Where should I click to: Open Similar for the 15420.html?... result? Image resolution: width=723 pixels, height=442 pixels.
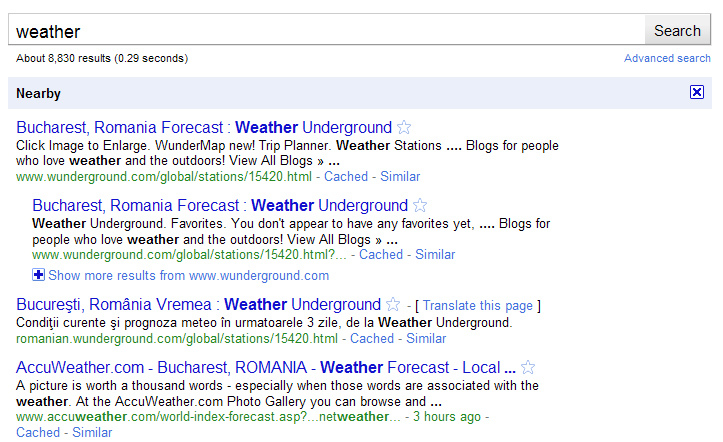click(435, 254)
